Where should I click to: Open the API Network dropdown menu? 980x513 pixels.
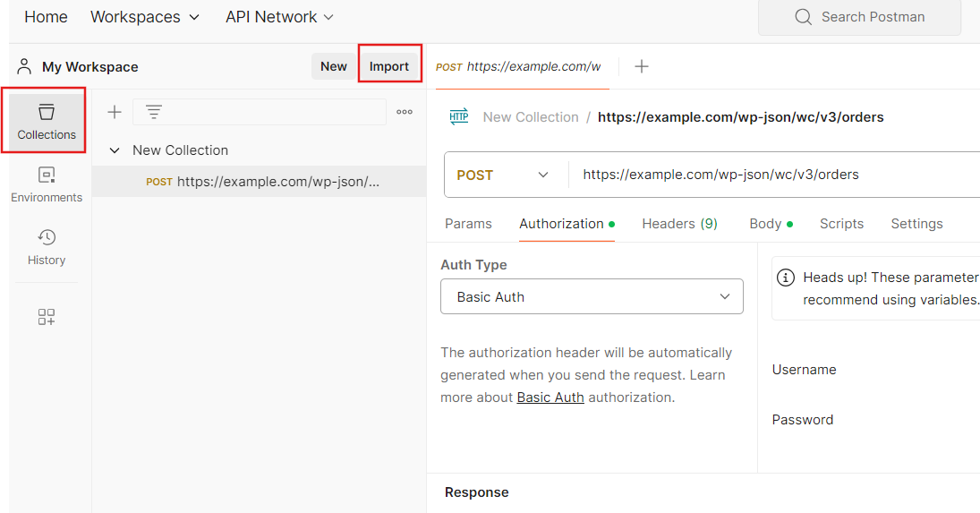pyautogui.click(x=279, y=17)
